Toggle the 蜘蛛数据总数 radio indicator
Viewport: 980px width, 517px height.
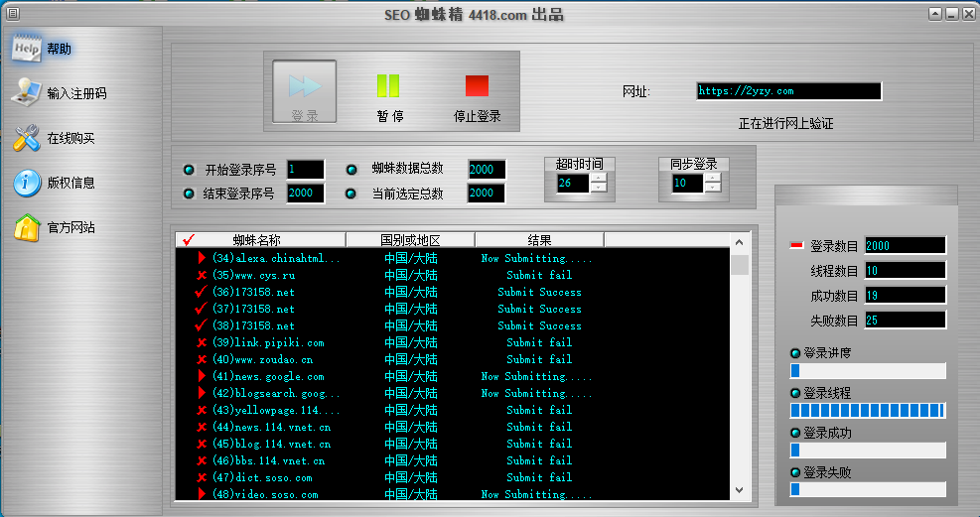click(351, 170)
